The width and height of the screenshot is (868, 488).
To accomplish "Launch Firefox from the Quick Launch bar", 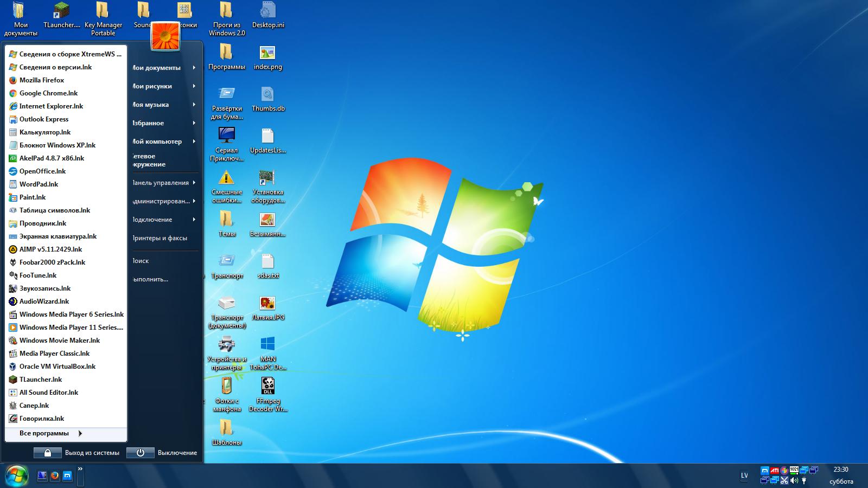I will (55, 476).
